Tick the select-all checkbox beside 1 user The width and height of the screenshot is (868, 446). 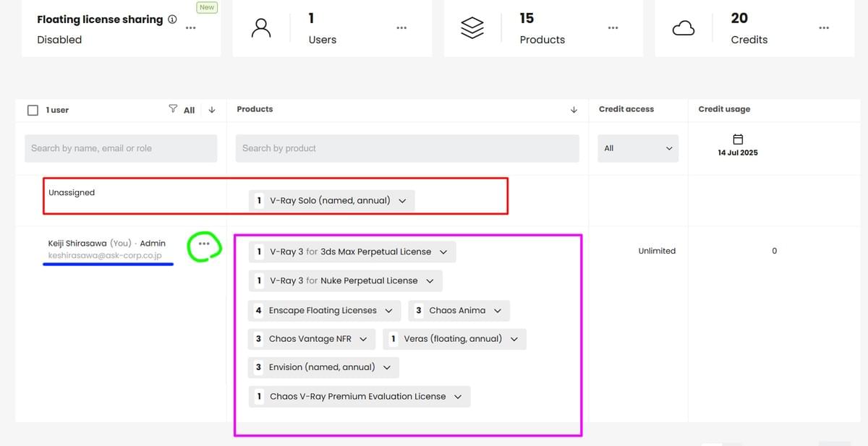(33, 110)
